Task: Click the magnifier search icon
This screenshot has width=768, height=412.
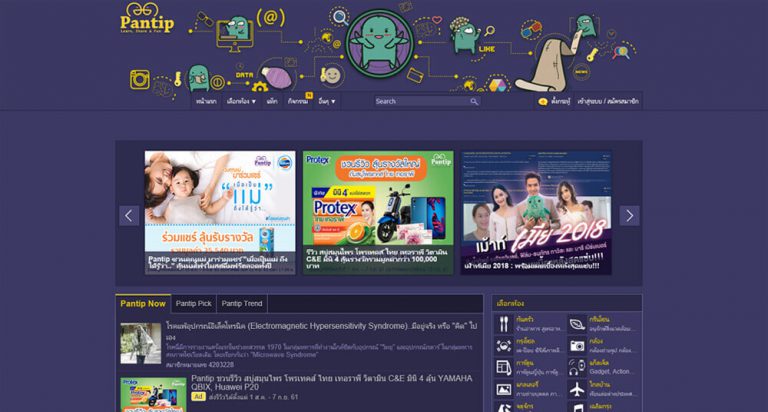Action: (x=474, y=101)
